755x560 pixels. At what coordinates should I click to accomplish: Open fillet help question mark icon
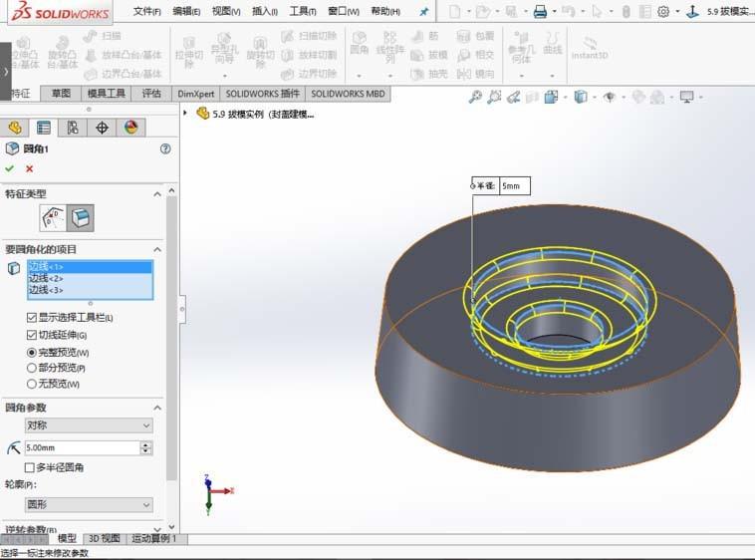(165, 148)
